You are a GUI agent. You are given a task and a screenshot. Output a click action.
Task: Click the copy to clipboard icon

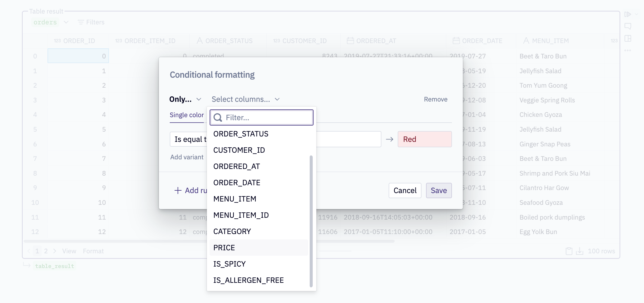point(569,251)
